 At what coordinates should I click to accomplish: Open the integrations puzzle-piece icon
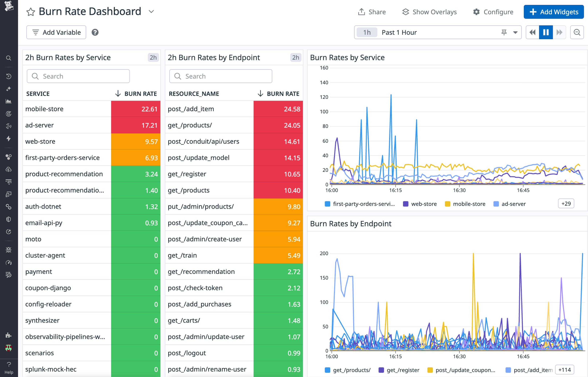click(9, 335)
